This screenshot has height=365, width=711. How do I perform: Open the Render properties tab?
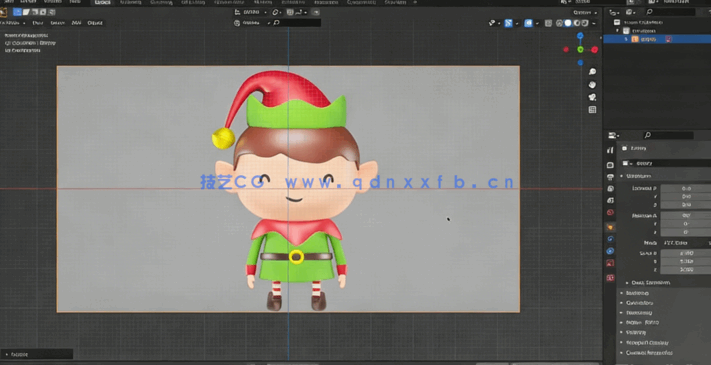[610, 165]
